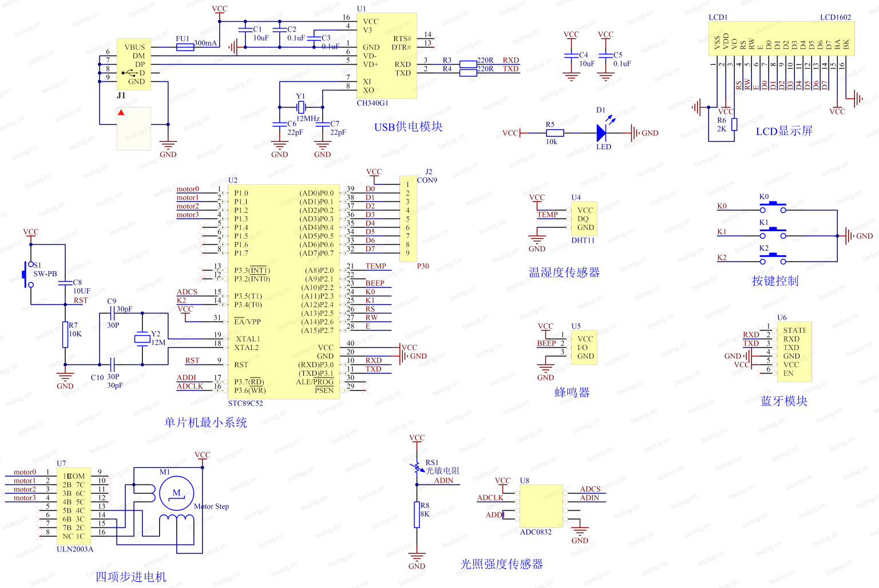Select capacitor C8 10UF symbol
Viewport: 879px width, 588px height.
(x=65, y=283)
